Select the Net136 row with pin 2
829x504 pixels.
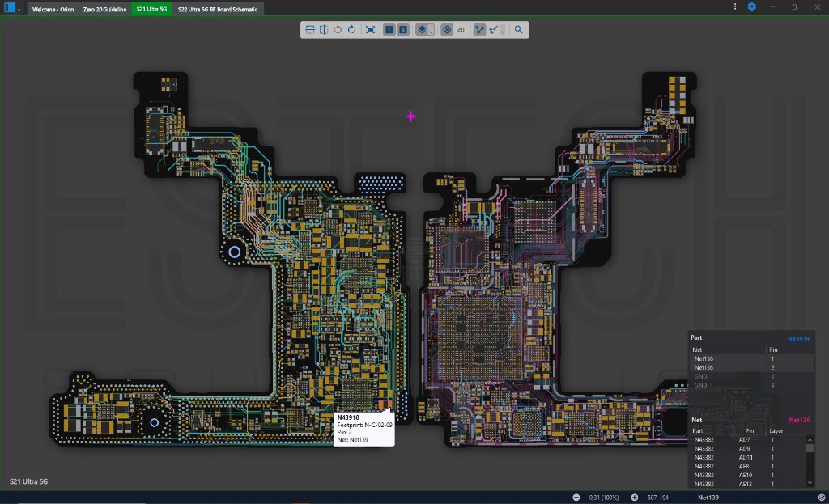[751, 367]
